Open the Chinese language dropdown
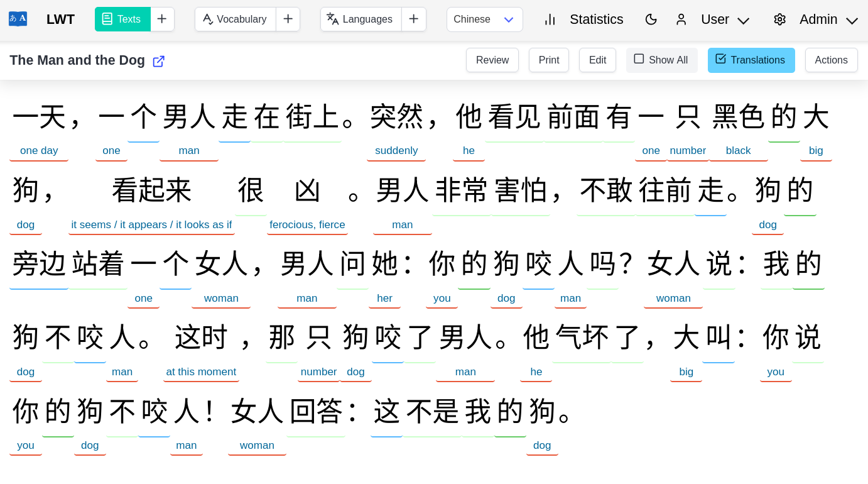This screenshot has height=484, width=868. pyautogui.click(x=484, y=19)
